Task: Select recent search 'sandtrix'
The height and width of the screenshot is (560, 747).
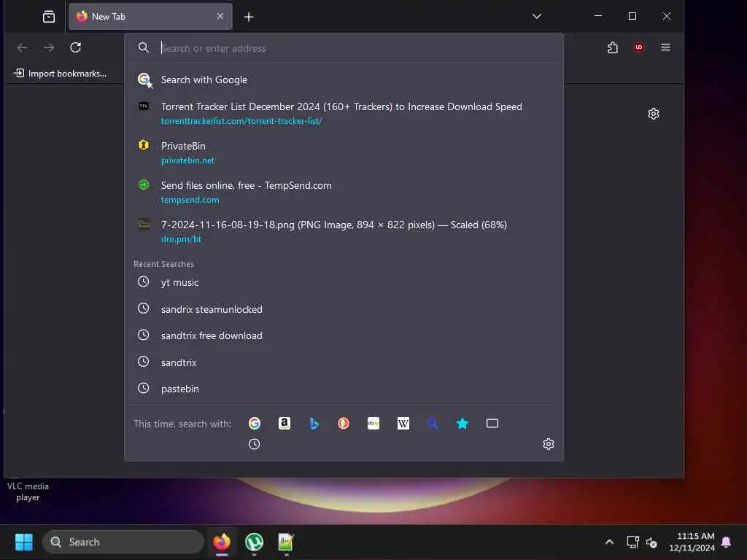Action: pyautogui.click(x=344, y=362)
